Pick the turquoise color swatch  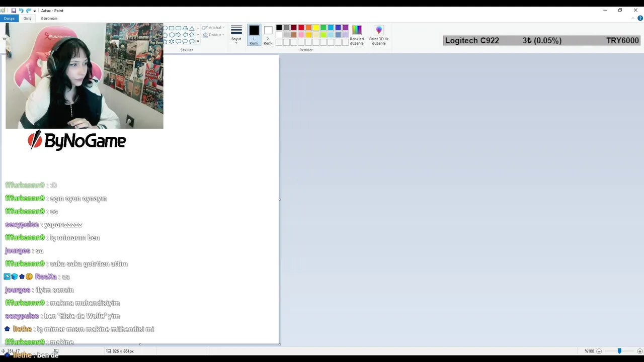(331, 28)
